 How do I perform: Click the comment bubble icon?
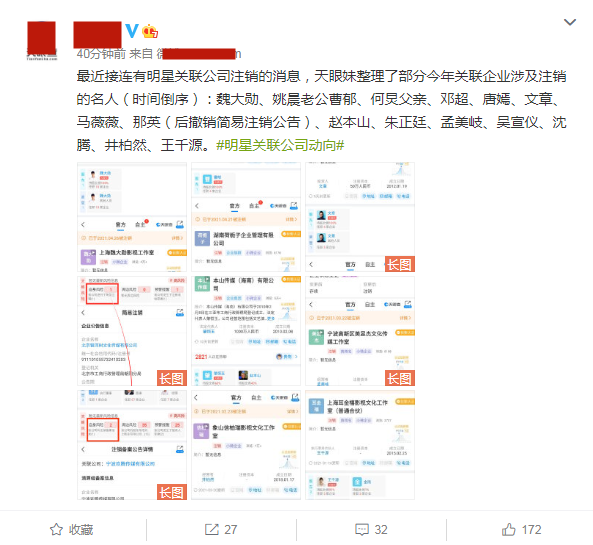click(362, 529)
